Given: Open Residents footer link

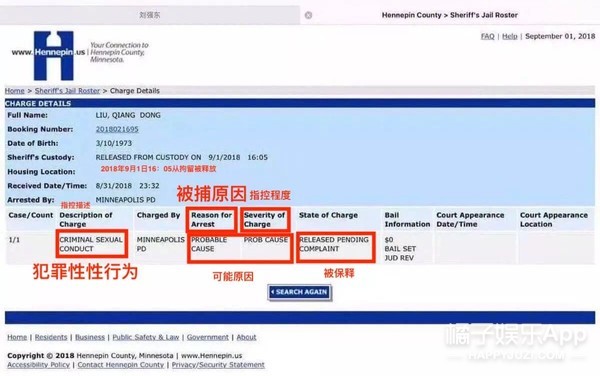Looking at the screenshot, I should click(x=51, y=337).
